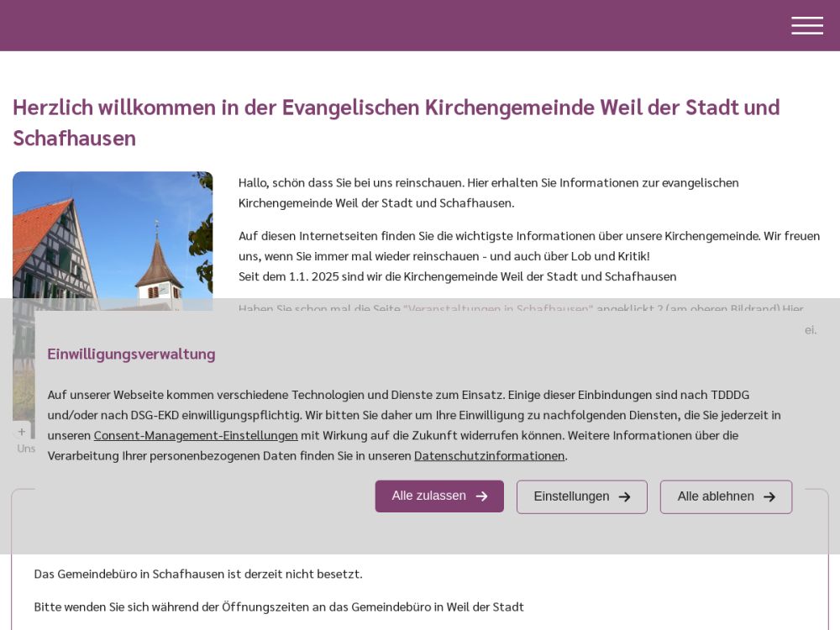The image size is (840, 630).
Task: Click the arrow icon in Alle zulassen
Action: click(x=481, y=496)
